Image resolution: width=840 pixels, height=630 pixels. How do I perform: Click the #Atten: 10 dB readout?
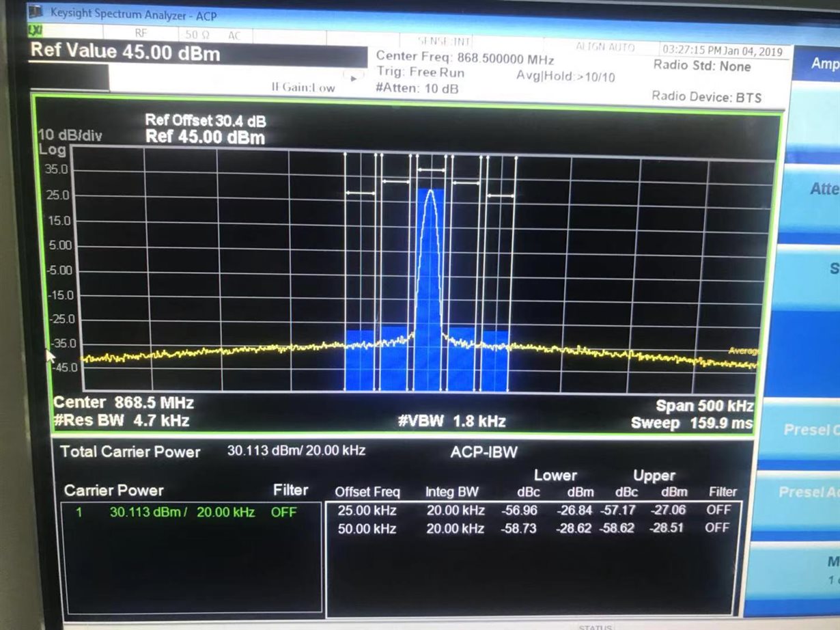pyautogui.click(x=417, y=88)
